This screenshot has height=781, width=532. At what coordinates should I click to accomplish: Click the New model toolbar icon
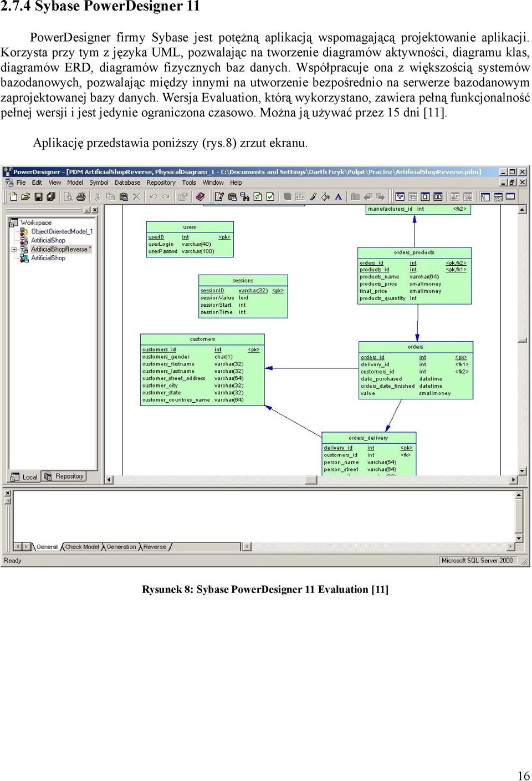point(13,196)
